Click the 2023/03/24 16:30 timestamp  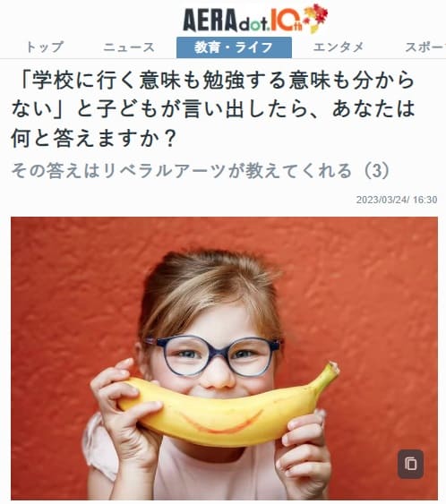point(397,200)
